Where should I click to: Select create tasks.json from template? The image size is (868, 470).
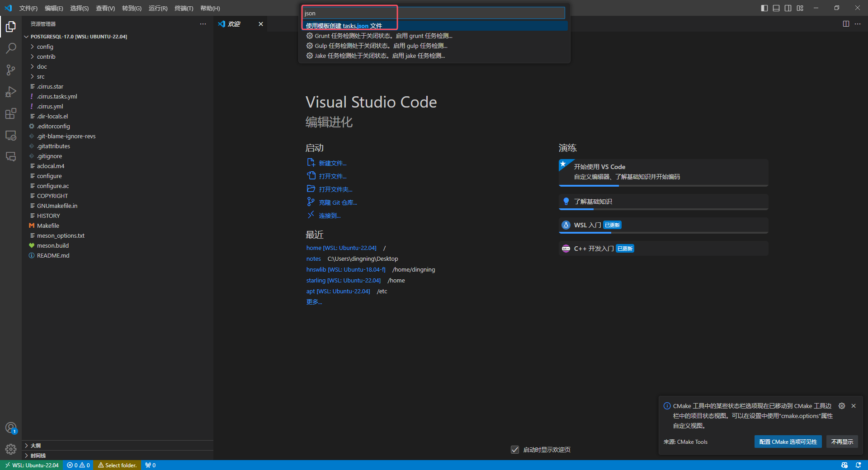click(x=344, y=26)
